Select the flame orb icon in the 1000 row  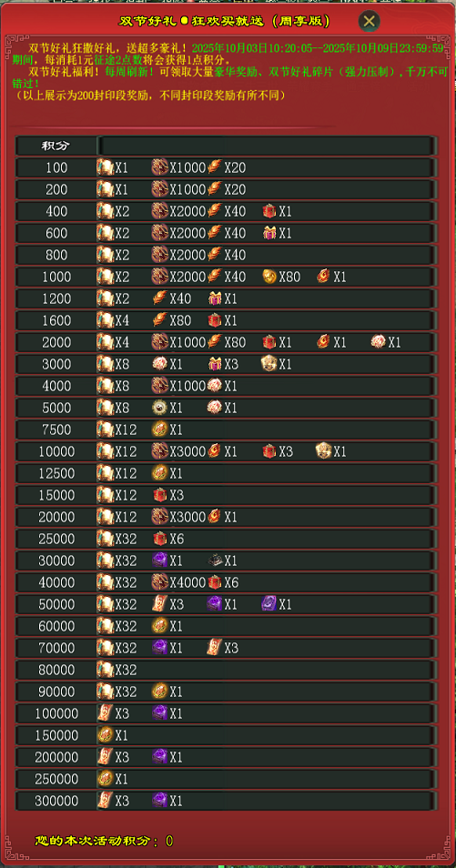pyautogui.click(x=324, y=277)
